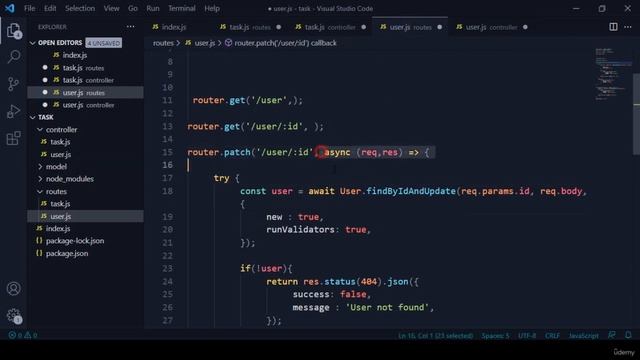The image size is (640, 360).
Task: Click the VS Code logo icon
Action: (x=10, y=8)
